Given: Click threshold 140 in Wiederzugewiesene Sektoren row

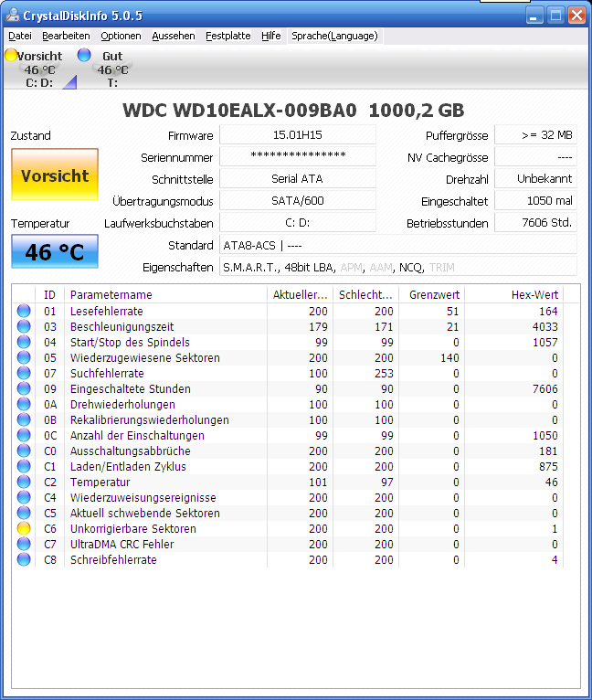Looking at the screenshot, I should tap(449, 358).
